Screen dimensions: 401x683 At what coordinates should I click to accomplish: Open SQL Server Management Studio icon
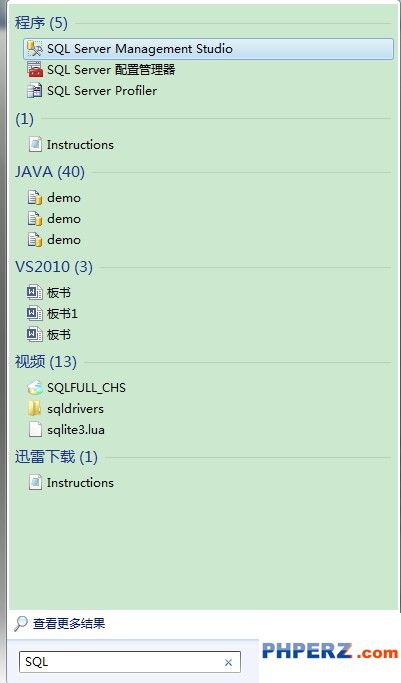[35, 48]
